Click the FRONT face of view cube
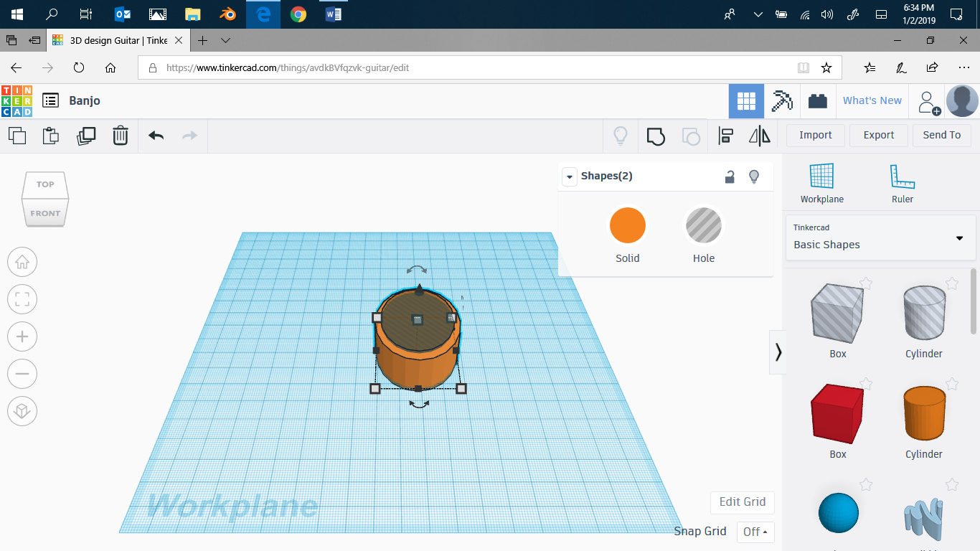This screenshot has width=980, height=551. [45, 213]
